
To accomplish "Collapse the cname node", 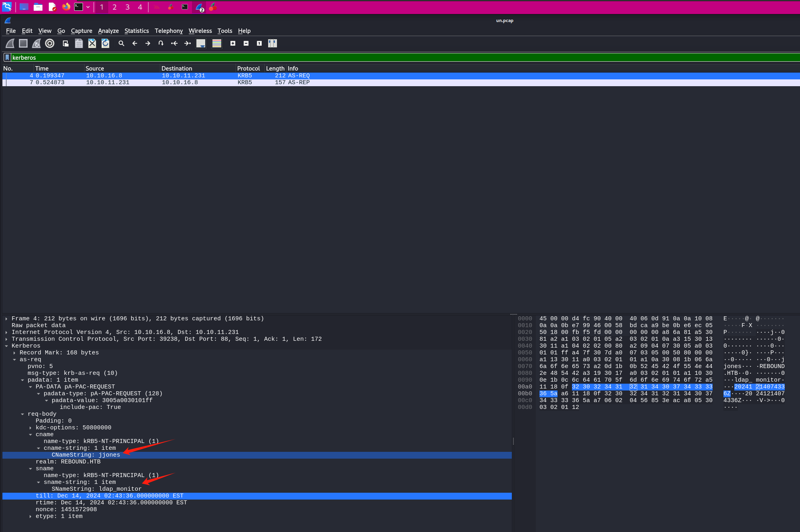I will coord(30,435).
